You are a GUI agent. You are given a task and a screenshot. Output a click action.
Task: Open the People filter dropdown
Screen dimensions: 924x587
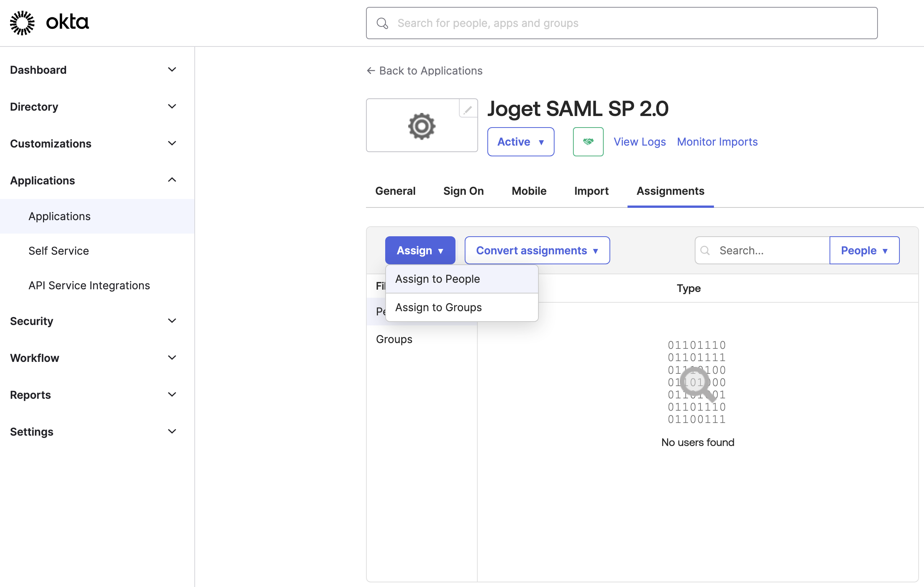coord(864,250)
